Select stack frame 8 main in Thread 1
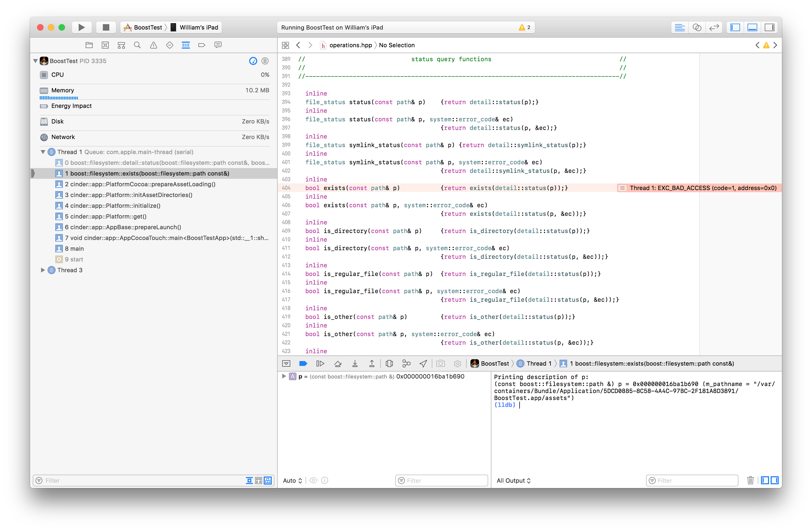This screenshot has width=812, height=531. click(74, 248)
